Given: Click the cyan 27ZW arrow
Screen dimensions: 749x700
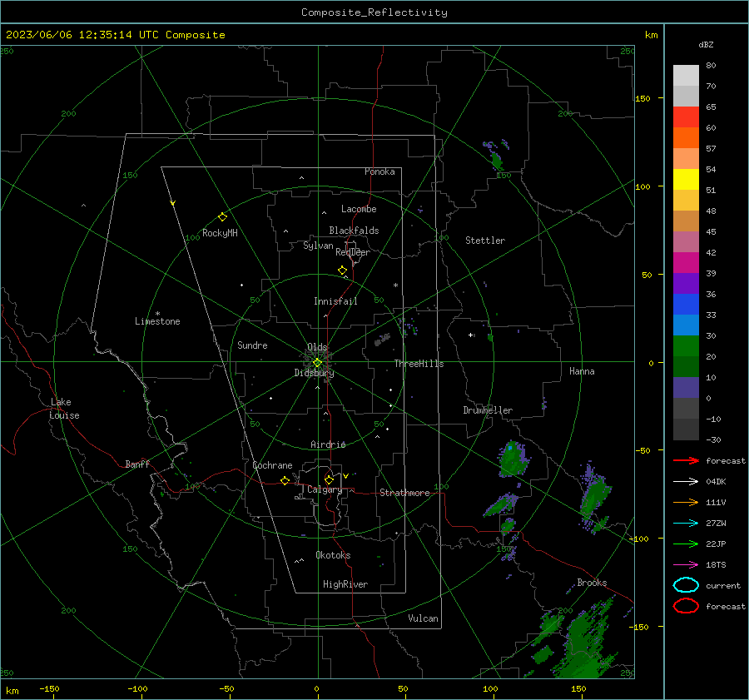Looking at the screenshot, I should click(x=686, y=524).
